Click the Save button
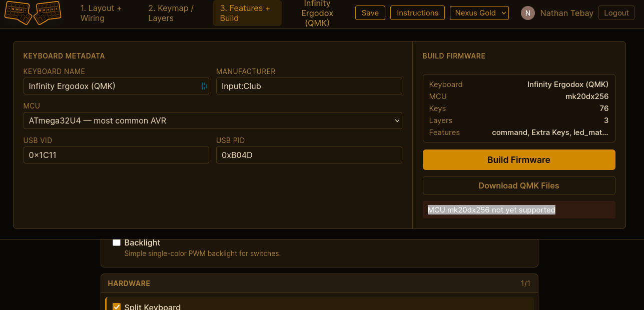 point(370,13)
